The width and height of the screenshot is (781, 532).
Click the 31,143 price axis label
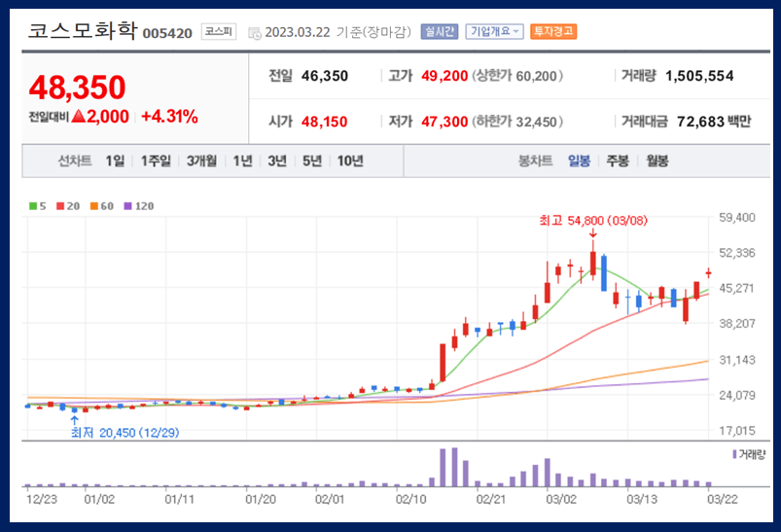tap(737, 360)
